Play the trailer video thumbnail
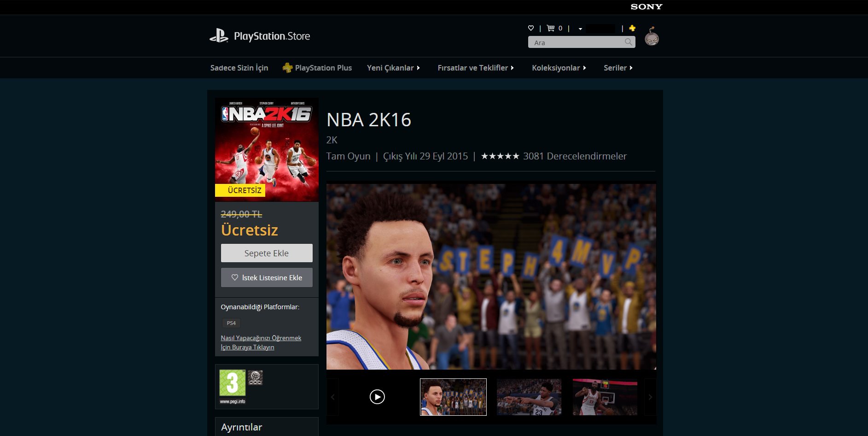The height and width of the screenshot is (436, 868). 377,397
